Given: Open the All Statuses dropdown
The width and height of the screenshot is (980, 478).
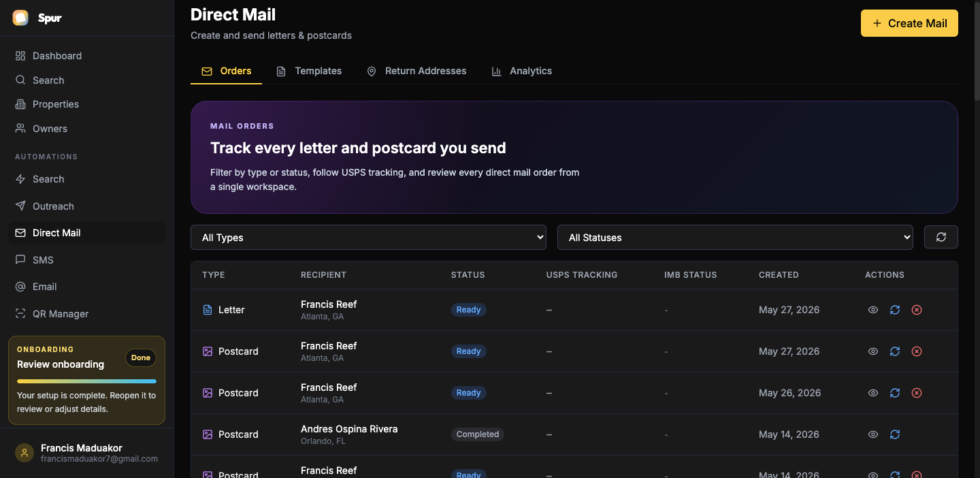Looking at the screenshot, I should click(x=735, y=238).
